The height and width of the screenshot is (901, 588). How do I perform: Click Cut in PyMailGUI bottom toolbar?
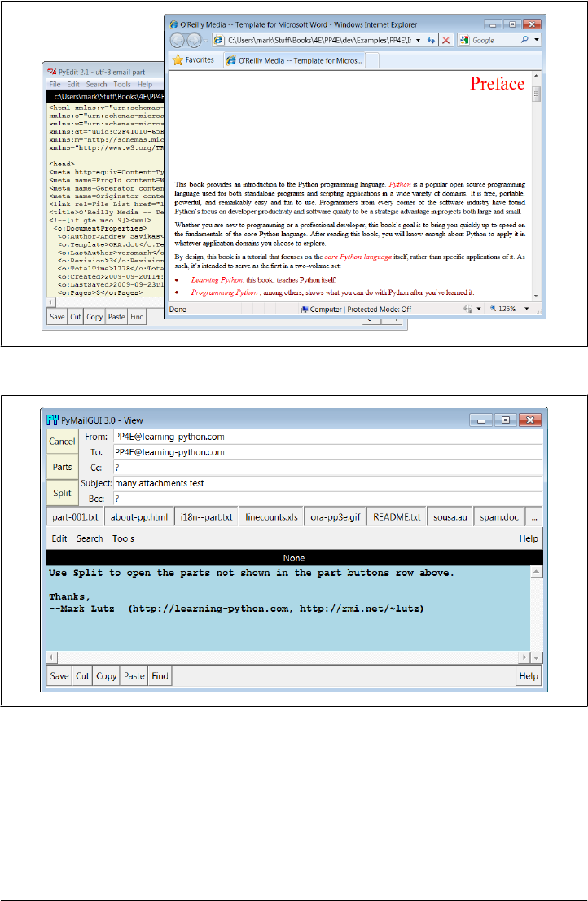click(83, 676)
